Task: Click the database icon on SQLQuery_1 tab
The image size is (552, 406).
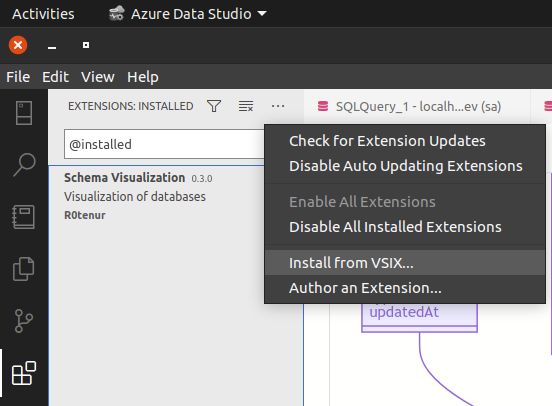Action: click(x=323, y=106)
